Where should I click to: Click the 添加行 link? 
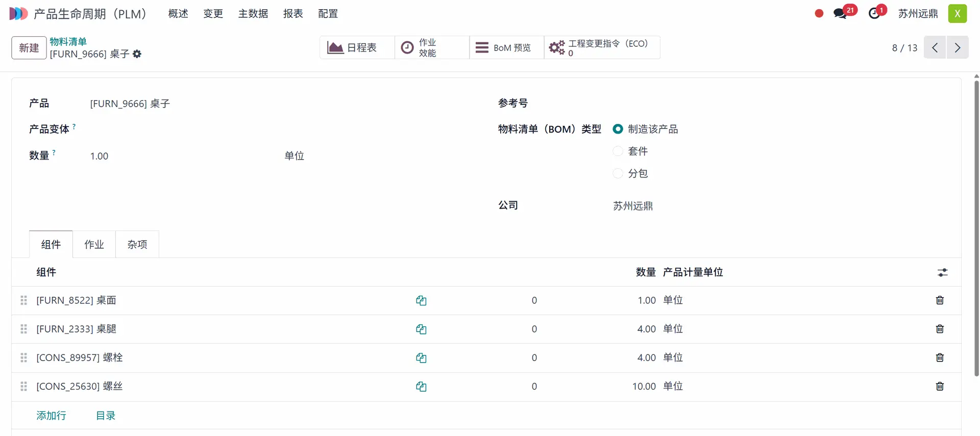pos(51,416)
